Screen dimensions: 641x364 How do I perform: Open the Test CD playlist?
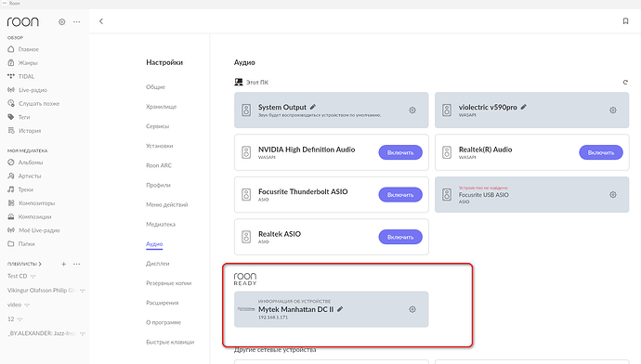click(17, 276)
